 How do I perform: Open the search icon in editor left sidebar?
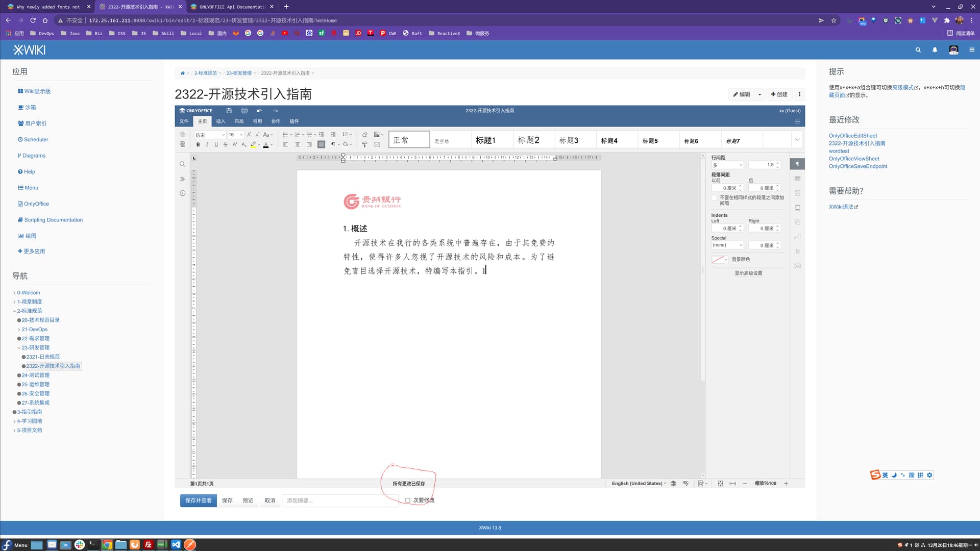click(182, 164)
